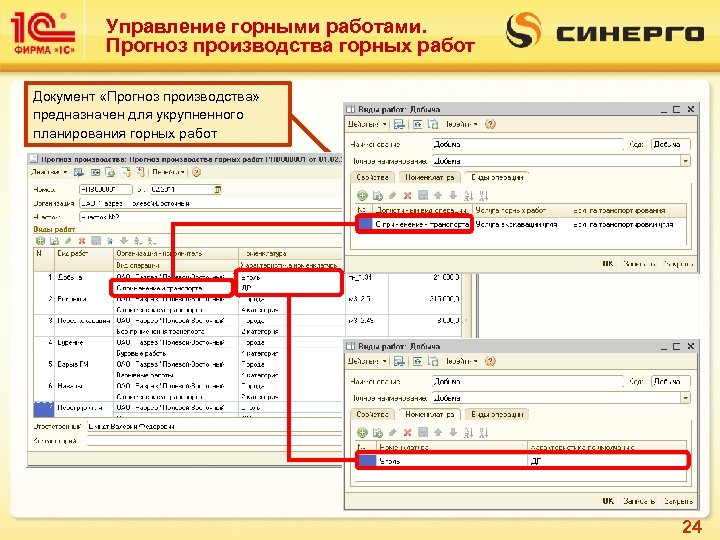
Task: Open Действия menu in upper Виды работ window
Action: pos(367,124)
